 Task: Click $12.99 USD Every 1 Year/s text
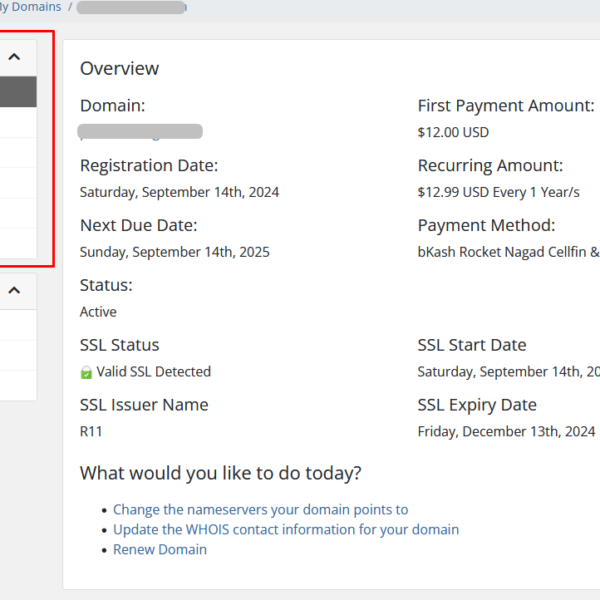pyautogui.click(x=499, y=192)
